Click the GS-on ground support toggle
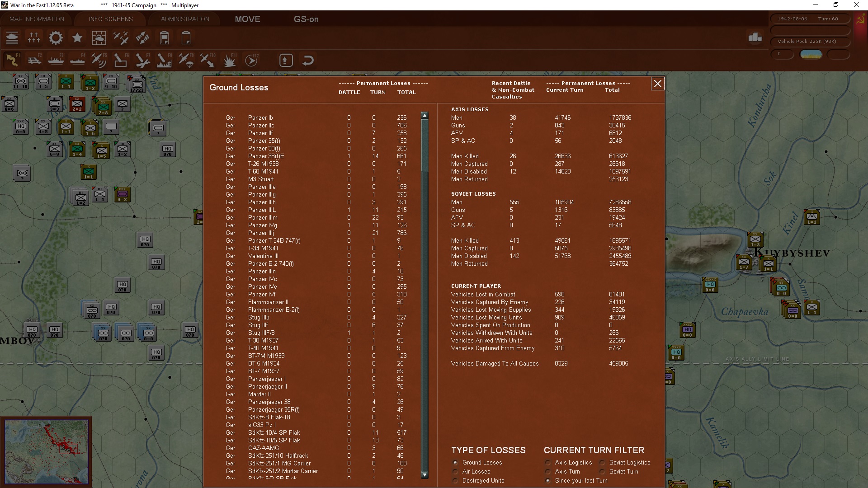Image resolution: width=868 pixels, height=488 pixels. pyautogui.click(x=306, y=19)
